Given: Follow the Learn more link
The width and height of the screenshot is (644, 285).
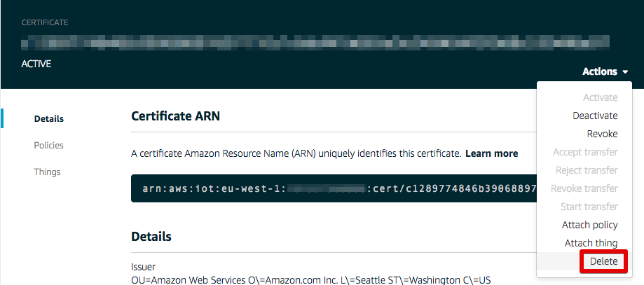Looking at the screenshot, I should (492, 153).
